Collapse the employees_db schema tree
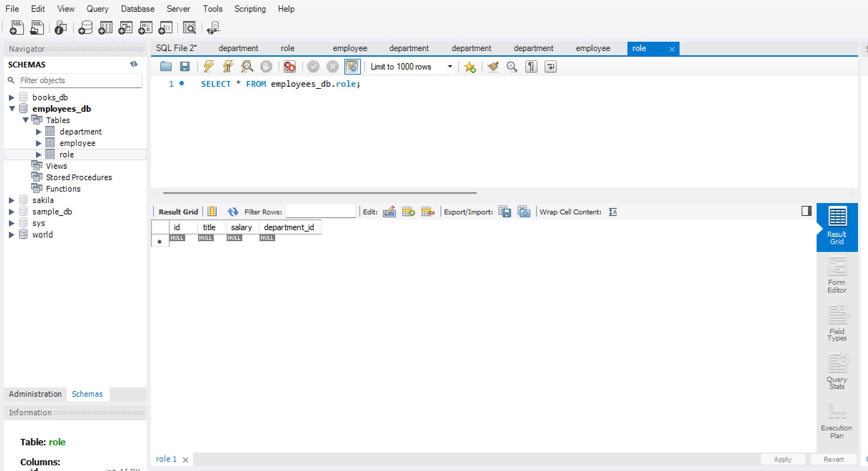Image resolution: width=868 pixels, height=471 pixels. pyautogui.click(x=12, y=108)
